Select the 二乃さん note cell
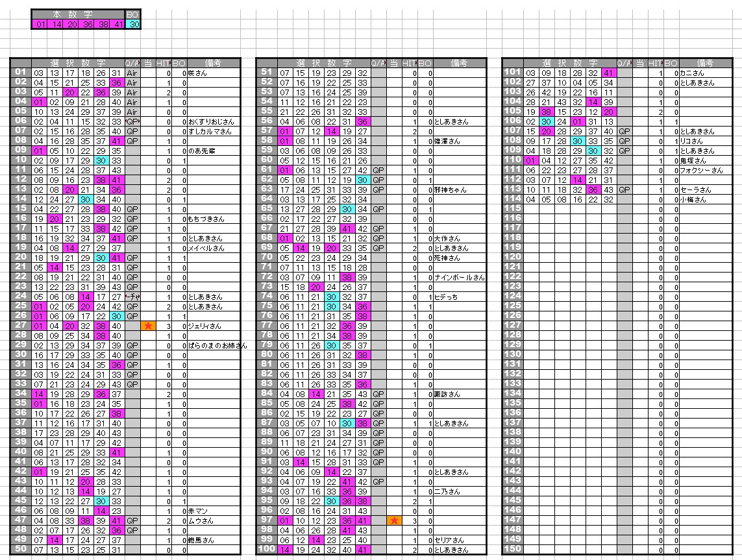742x560 pixels. (x=460, y=491)
